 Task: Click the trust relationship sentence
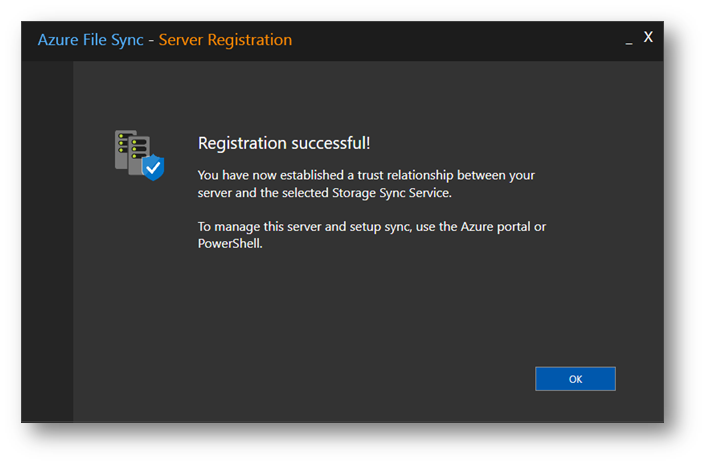(x=366, y=184)
